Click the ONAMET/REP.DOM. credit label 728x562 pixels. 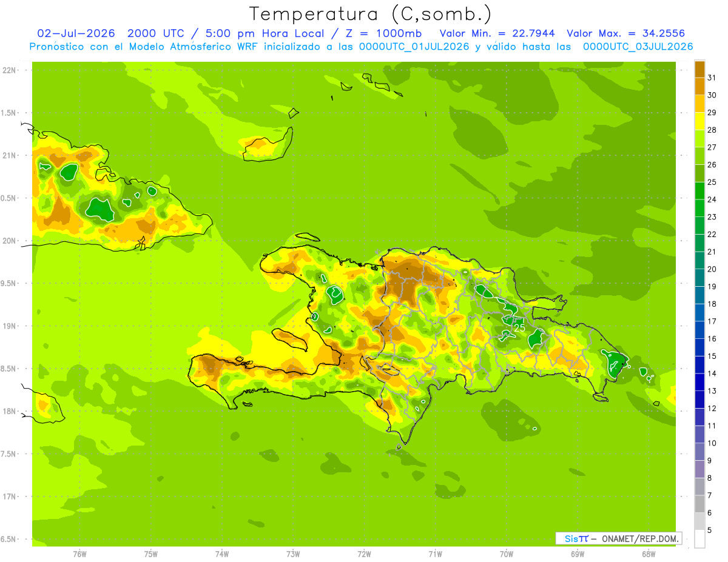640,538
